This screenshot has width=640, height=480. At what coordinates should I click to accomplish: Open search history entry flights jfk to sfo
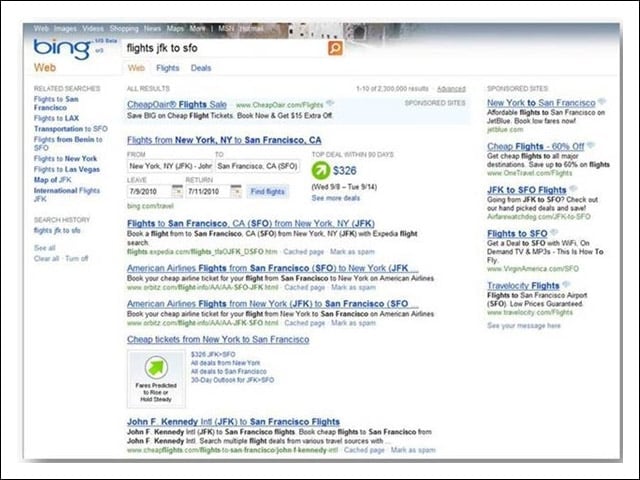57,230
